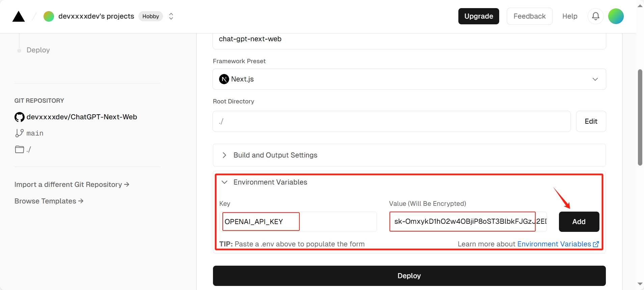Click the git branch icon beside main
The height and width of the screenshot is (290, 644).
tap(19, 133)
